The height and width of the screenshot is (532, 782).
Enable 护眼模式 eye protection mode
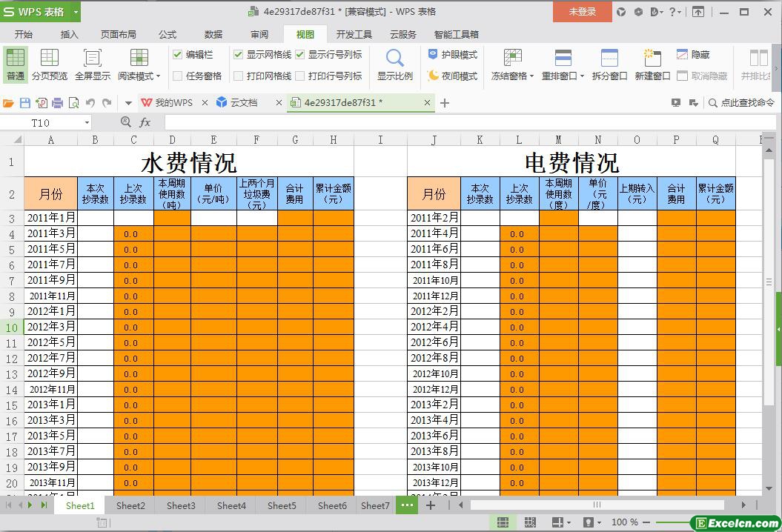click(x=452, y=54)
